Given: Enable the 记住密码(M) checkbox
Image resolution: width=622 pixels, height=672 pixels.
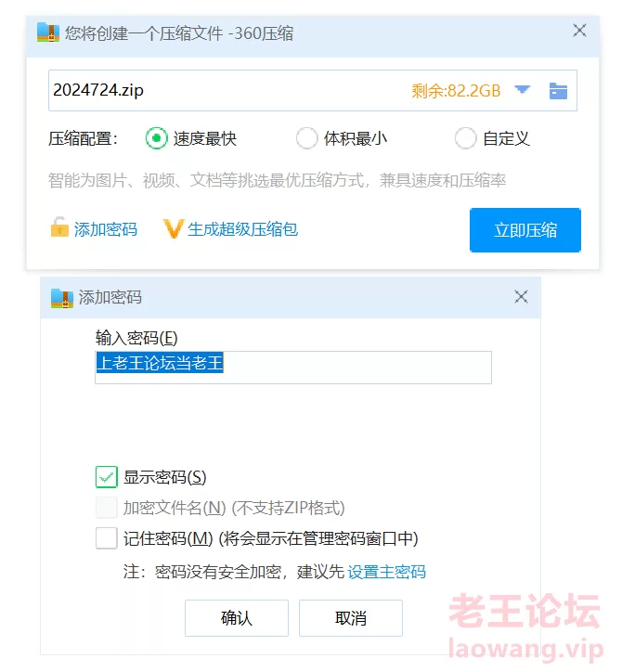Looking at the screenshot, I should (107, 538).
